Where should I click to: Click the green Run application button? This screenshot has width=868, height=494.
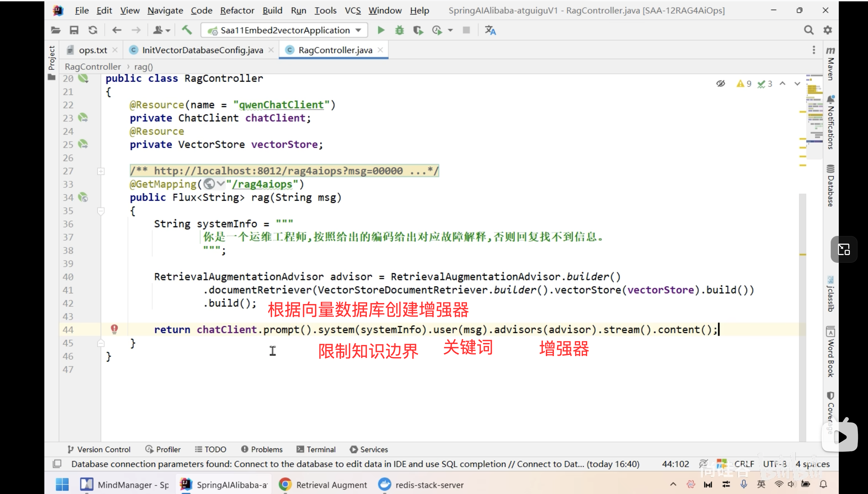pyautogui.click(x=381, y=30)
